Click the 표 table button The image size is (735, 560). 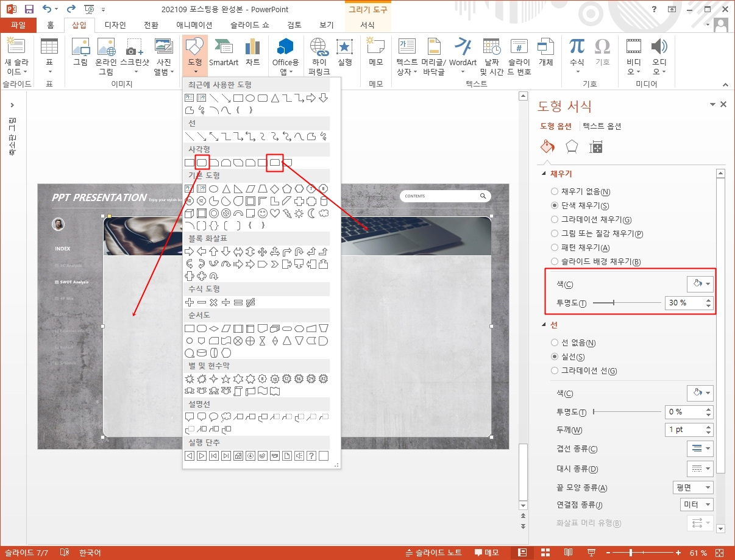point(49,57)
